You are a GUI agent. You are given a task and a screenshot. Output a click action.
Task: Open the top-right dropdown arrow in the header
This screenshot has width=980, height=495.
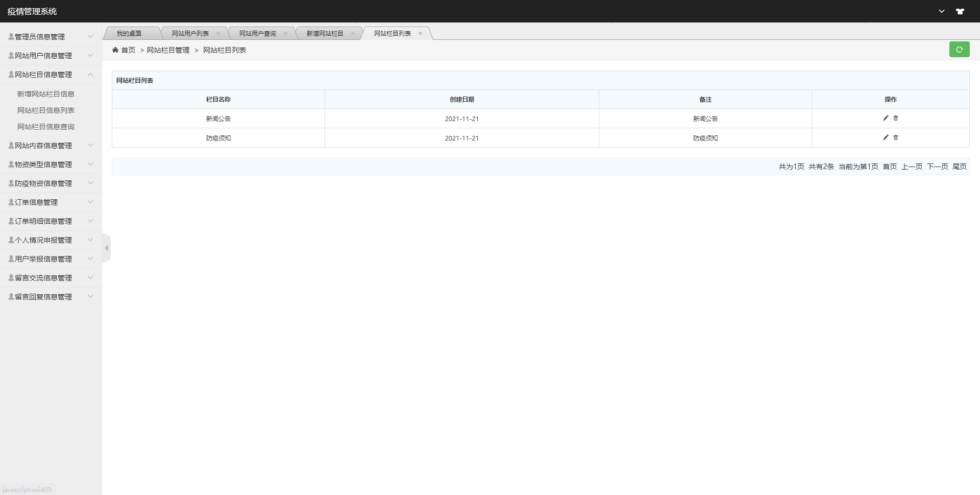(942, 11)
